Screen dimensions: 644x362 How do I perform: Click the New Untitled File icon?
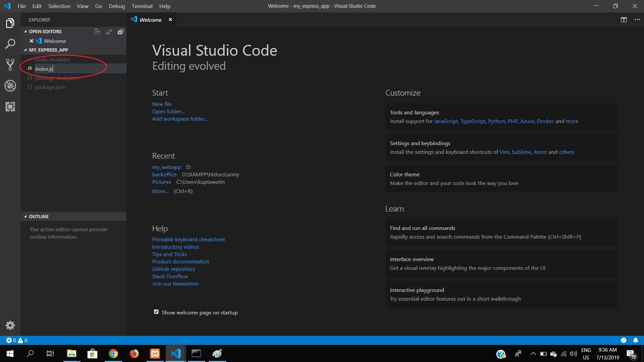97,31
